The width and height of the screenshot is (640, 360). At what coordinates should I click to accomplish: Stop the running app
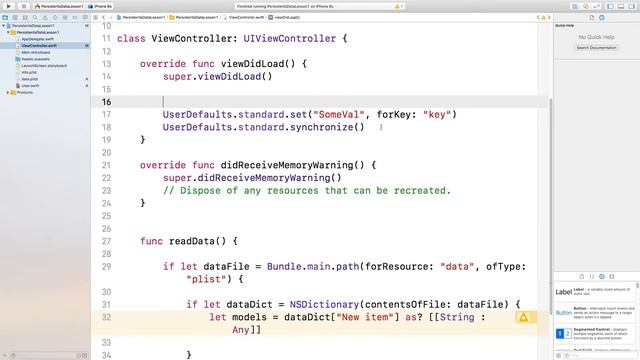(23, 6)
